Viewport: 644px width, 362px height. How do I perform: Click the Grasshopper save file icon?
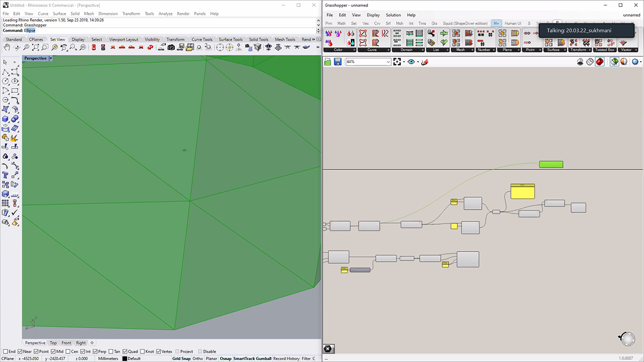pos(338,62)
